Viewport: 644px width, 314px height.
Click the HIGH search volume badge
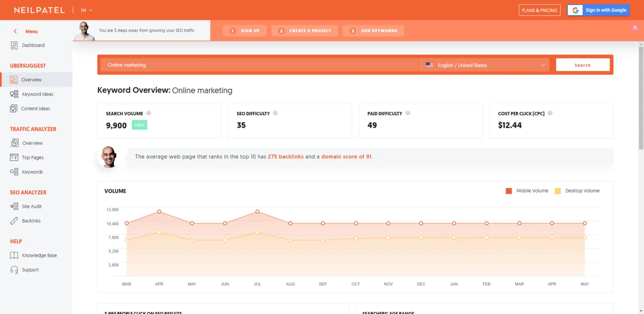click(x=140, y=125)
